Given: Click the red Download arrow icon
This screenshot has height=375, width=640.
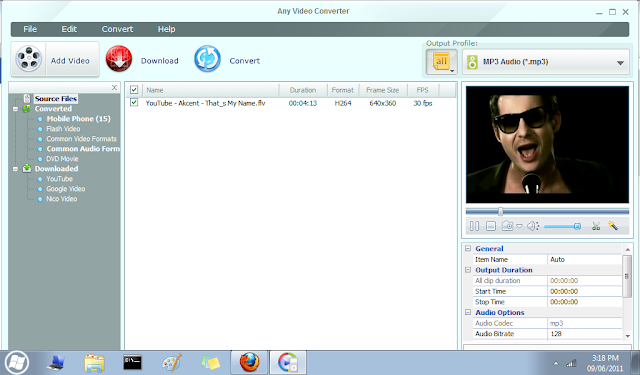Looking at the screenshot, I should tap(119, 59).
